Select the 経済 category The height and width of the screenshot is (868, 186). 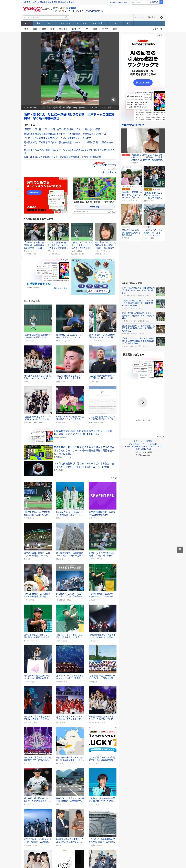(x=52, y=29)
